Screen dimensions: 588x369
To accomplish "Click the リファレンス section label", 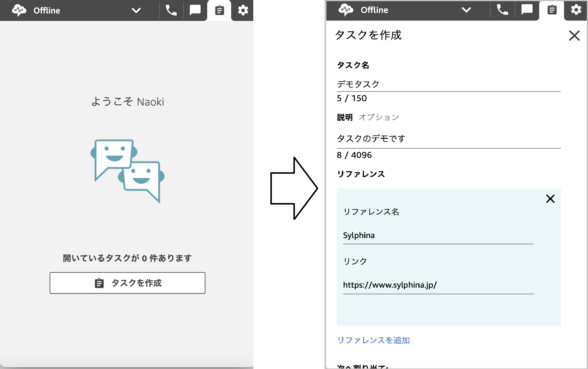I will [361, 174].
